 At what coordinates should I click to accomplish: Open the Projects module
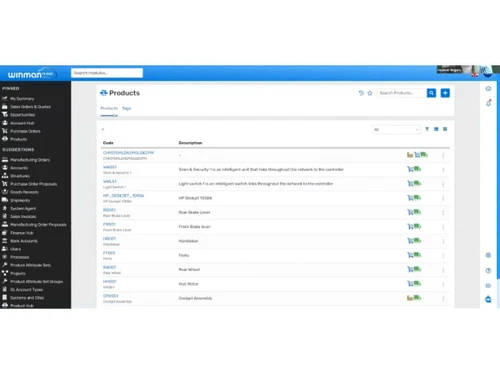tap(18, 273)
